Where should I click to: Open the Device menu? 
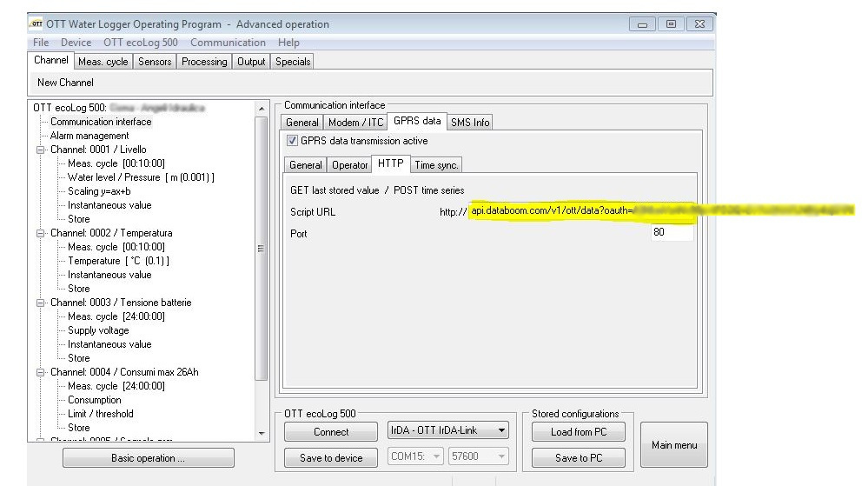pos(76,43)
